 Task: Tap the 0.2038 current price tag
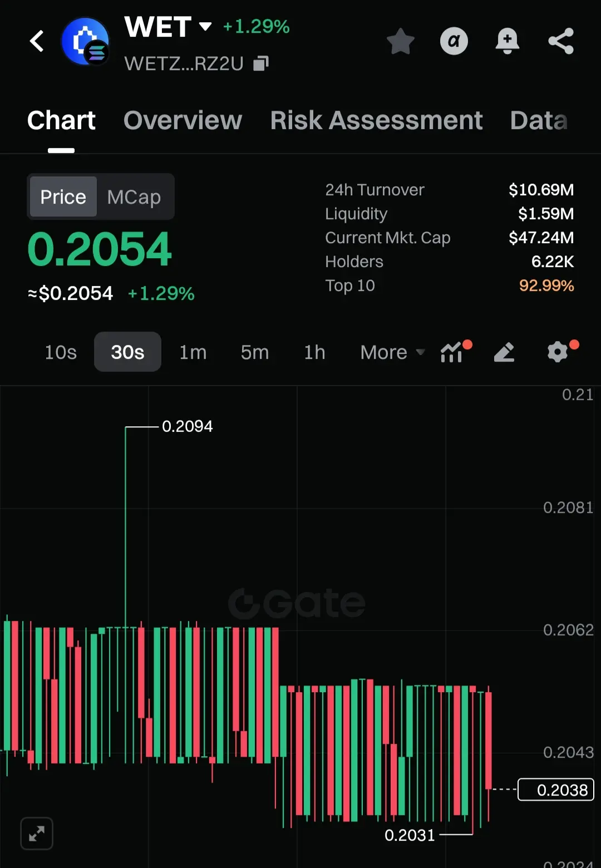(556, 790)
